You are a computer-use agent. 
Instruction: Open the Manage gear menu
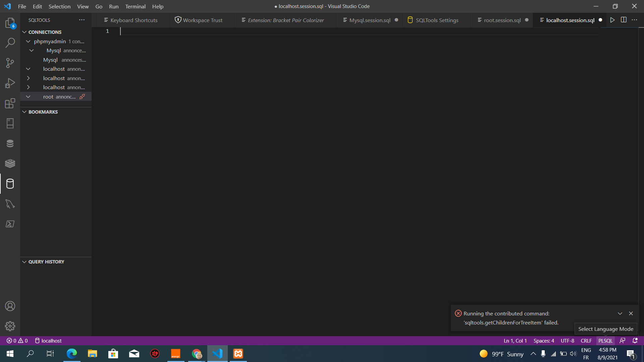coord(10,326)
